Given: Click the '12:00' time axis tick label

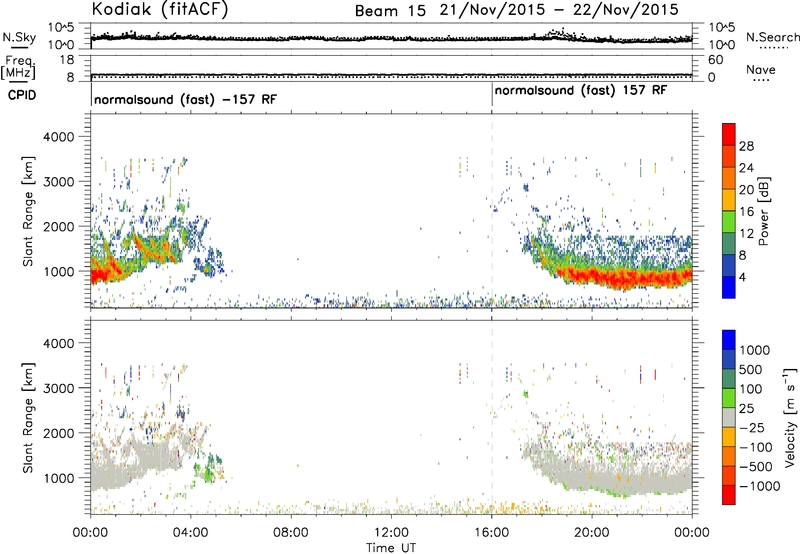Looking at the screenshot, I should 391,533.
